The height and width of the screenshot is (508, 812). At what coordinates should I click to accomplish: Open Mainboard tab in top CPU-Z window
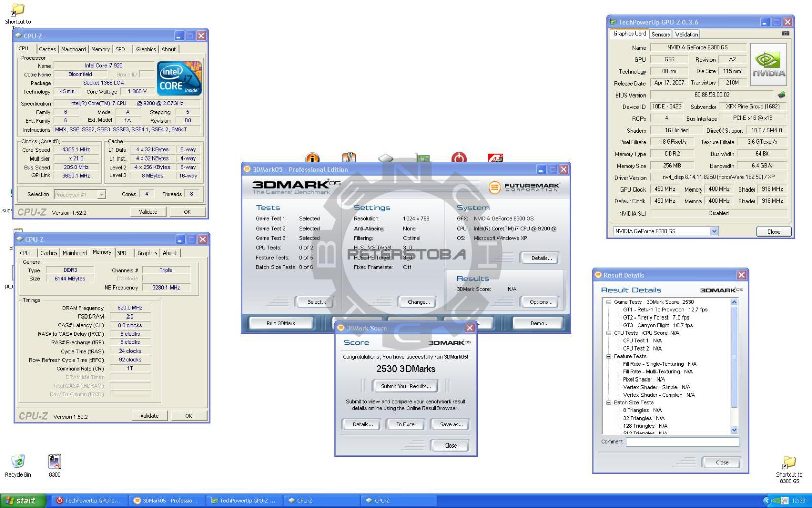[x=74, y=49]
